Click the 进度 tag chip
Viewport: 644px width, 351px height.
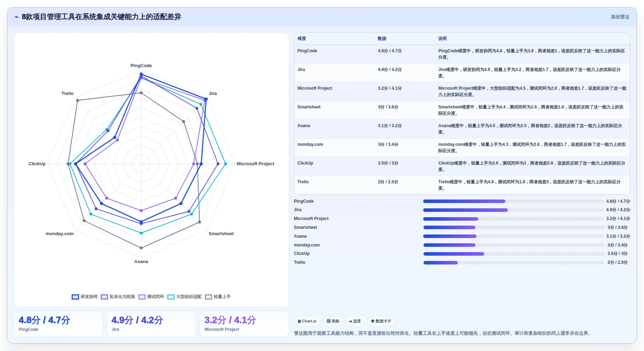pos(355,321)
